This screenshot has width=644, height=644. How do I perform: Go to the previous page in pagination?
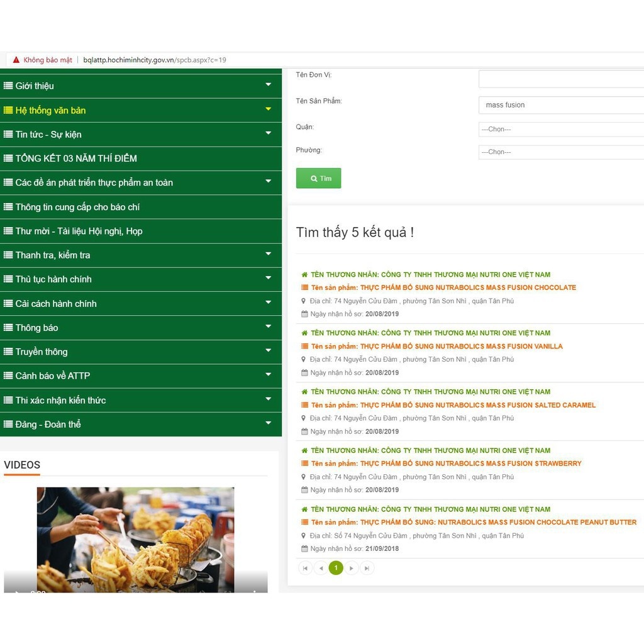point(321,569)
